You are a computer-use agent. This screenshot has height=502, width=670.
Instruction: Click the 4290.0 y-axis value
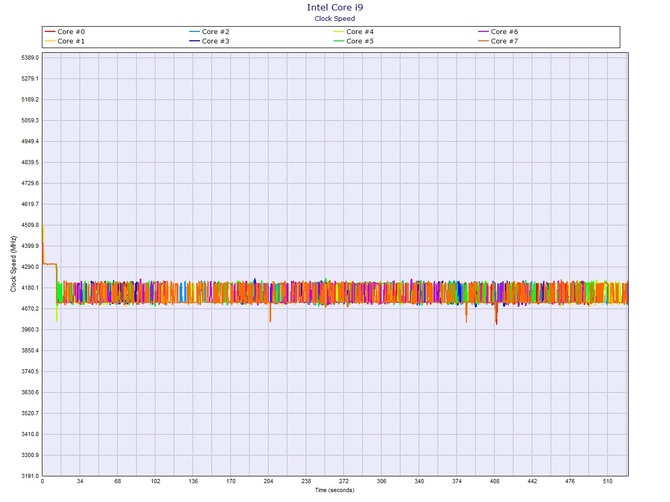pos(30,267)
